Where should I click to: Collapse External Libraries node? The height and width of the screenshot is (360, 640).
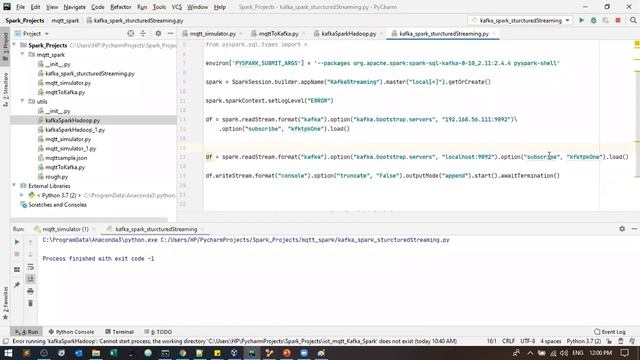15,186
